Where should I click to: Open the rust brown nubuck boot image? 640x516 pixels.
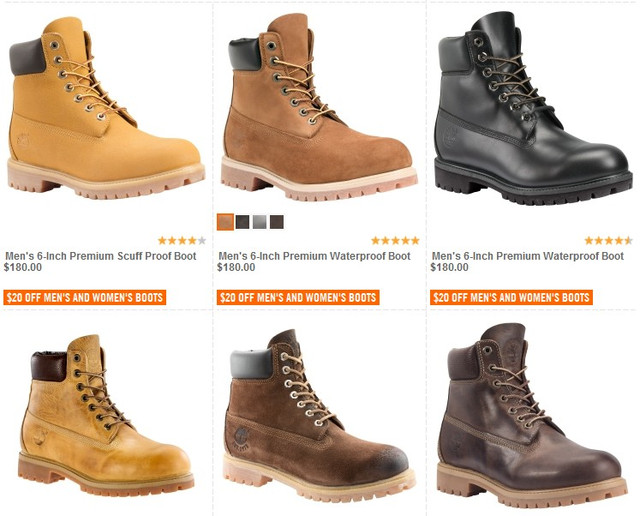tap(319, 107)
